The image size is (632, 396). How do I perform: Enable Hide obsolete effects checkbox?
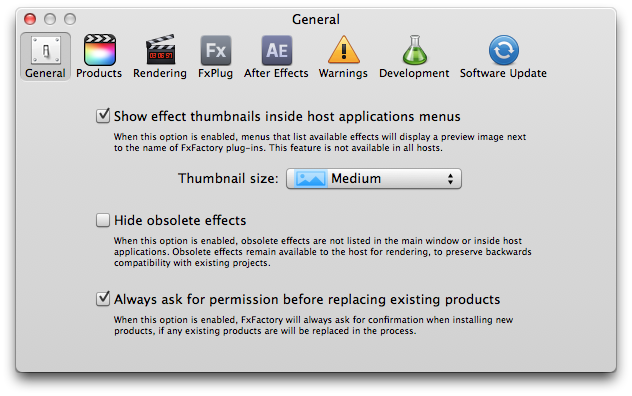(103, 220)
